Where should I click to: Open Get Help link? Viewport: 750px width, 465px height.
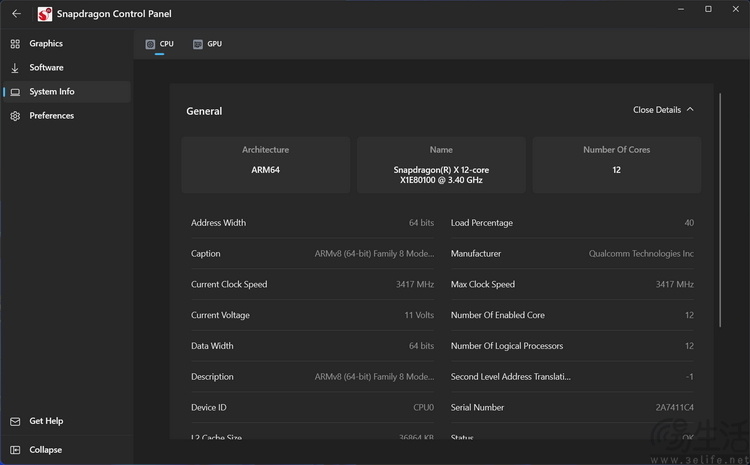tap(46, 422)
